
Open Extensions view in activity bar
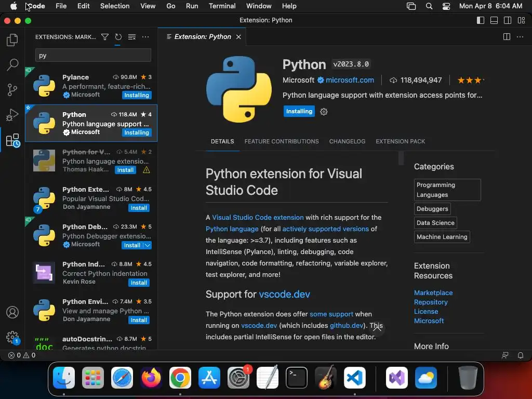click(13, 140)
